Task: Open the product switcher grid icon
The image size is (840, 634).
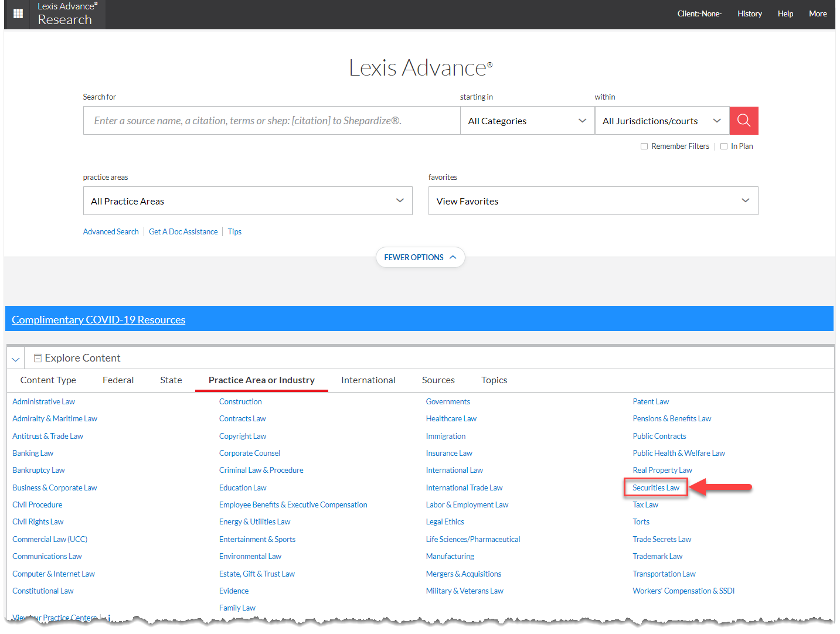Action: tap(18, 13)
